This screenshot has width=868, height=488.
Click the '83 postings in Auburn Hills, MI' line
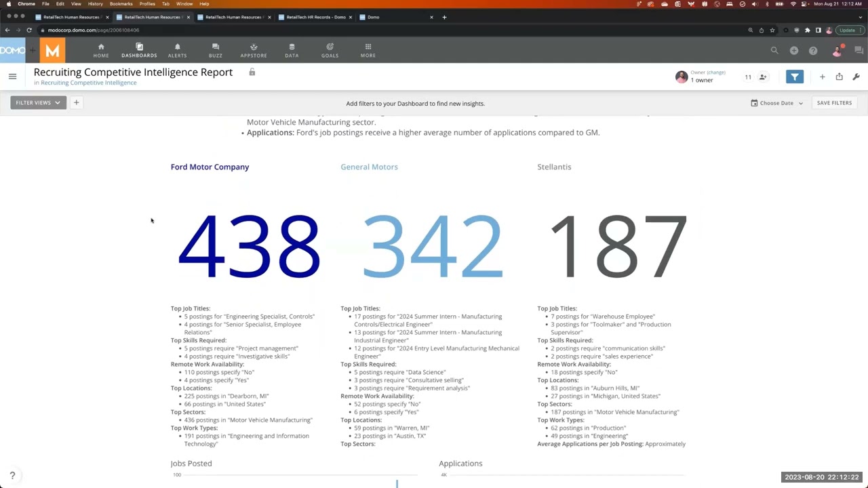595,388
